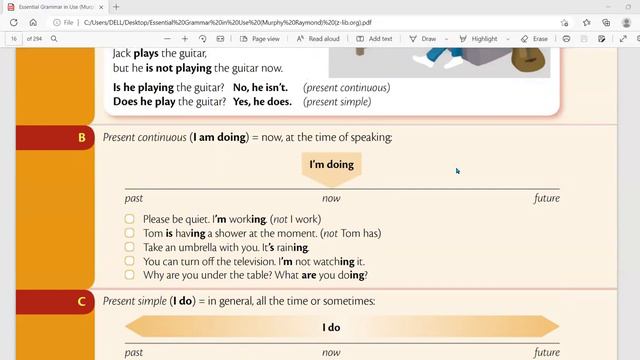Viewport: 640px width, 360px height.
Task: Enter full screen PDF view
Action: coord(623,39)
